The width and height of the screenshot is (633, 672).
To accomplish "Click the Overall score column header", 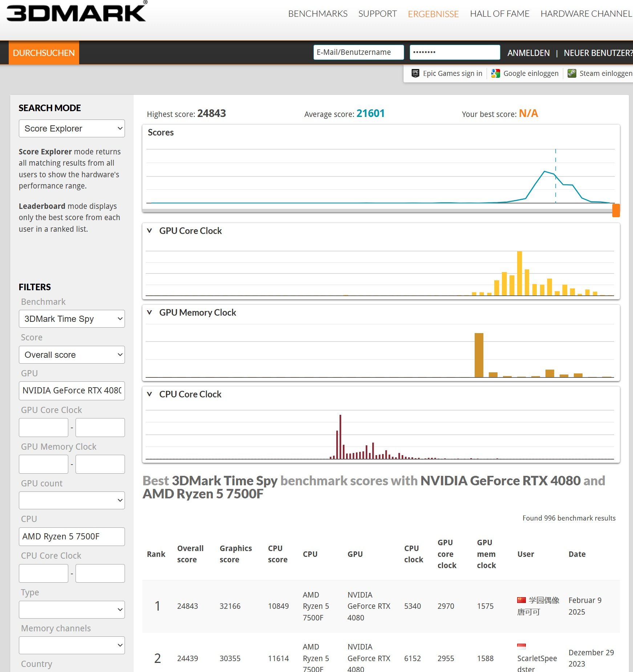I will [x=190, y=554].
